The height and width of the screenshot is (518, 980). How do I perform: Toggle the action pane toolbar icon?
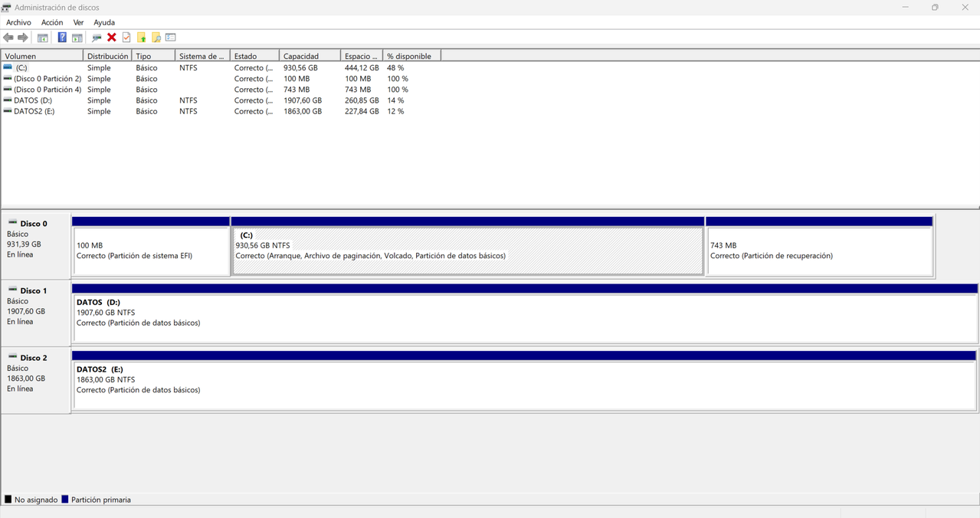[77, 38]
